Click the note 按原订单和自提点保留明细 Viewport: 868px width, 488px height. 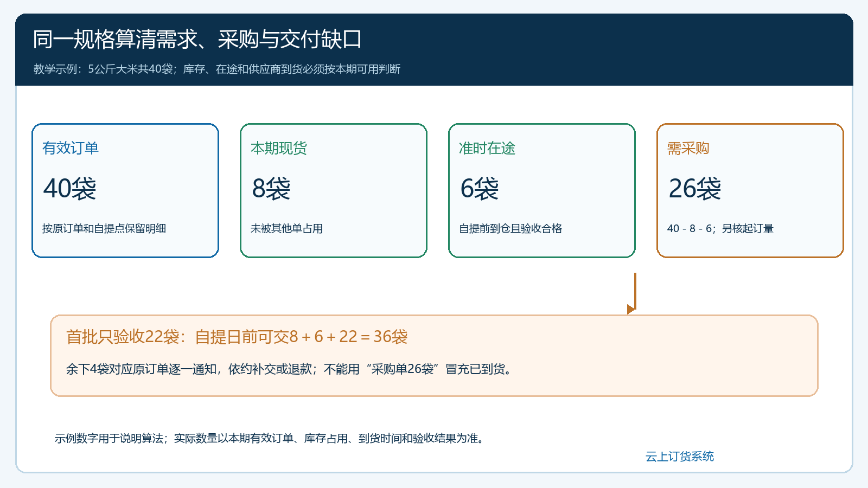104,228
